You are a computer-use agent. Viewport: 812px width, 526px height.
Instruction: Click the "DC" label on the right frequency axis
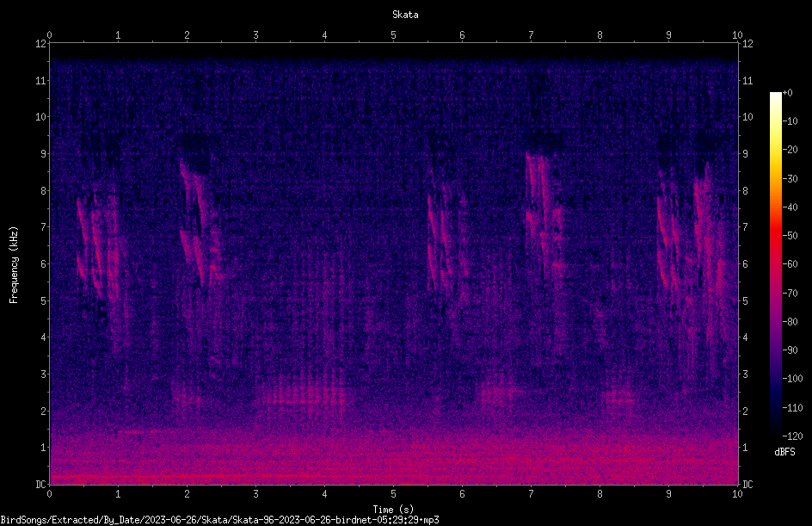[747, 485]
